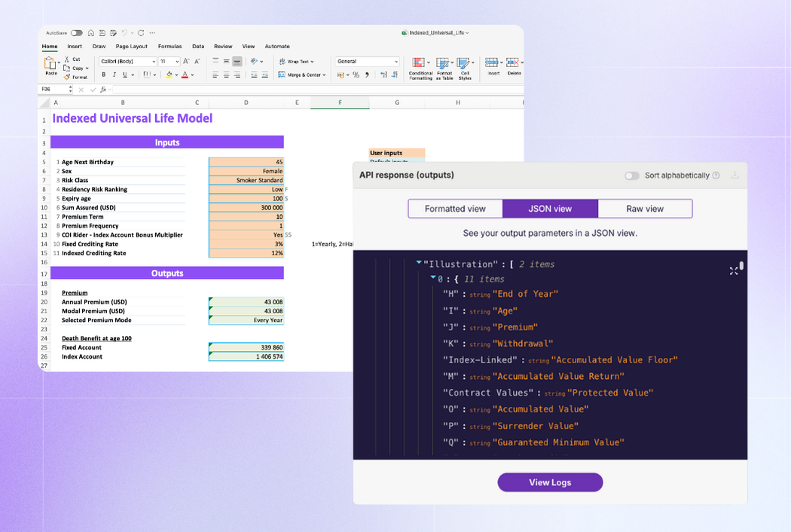Toggle the AutoSave switch

tap(76, 33)
